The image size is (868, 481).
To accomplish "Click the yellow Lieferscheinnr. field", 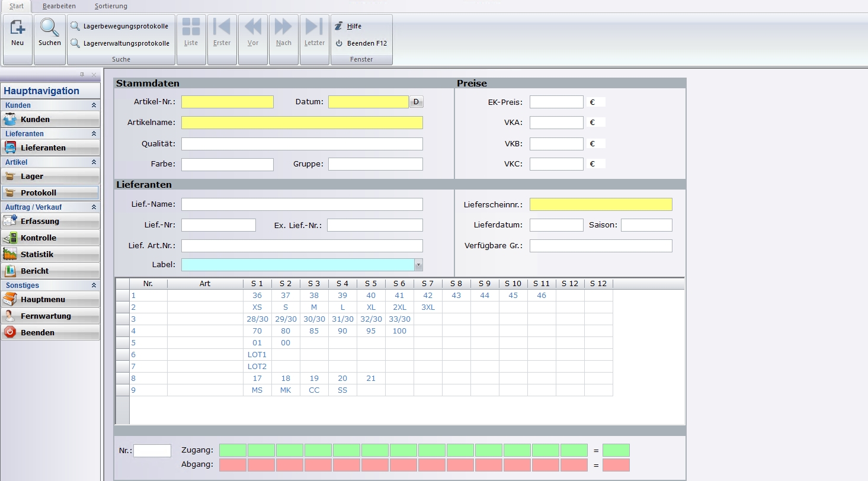I will click(601, 204).
